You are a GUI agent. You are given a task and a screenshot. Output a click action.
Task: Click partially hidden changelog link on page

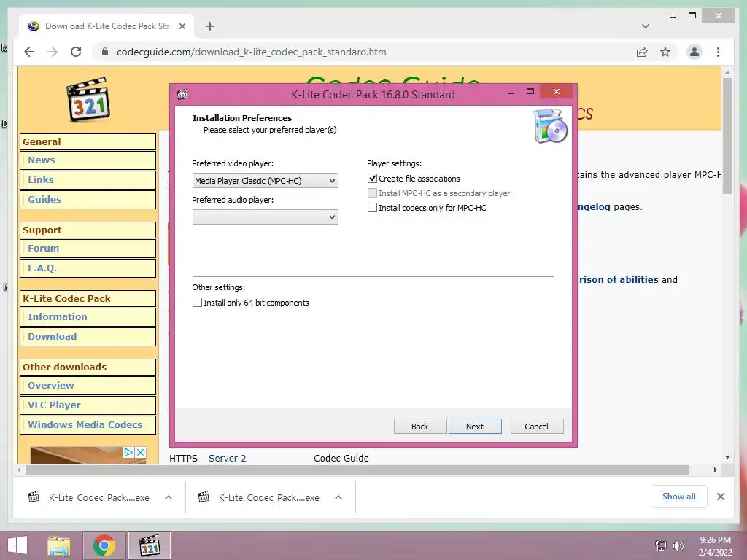(594, 206)
